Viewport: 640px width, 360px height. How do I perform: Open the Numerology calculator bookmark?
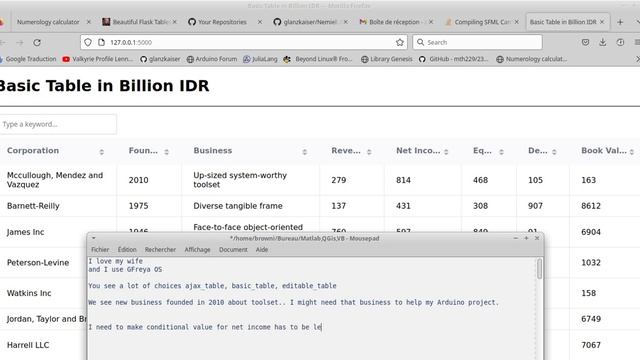(532, 59)
